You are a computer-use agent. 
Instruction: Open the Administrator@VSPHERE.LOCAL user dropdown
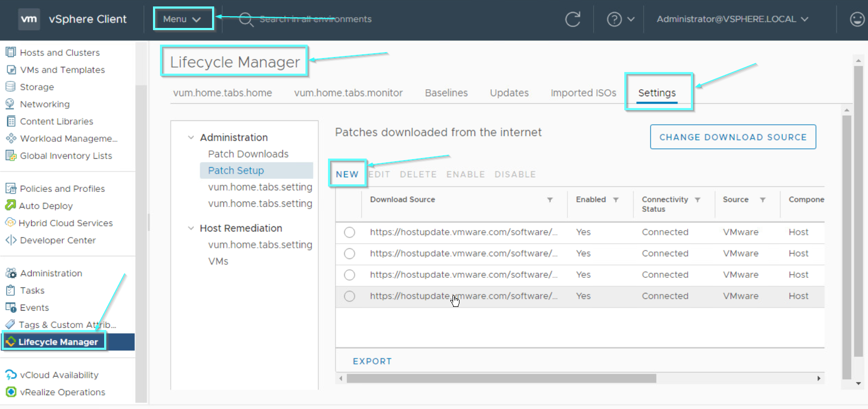pos(732,19)
